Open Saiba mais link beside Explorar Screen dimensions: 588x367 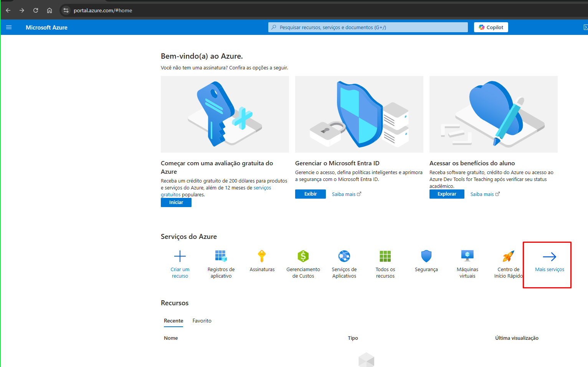(485, 194)
